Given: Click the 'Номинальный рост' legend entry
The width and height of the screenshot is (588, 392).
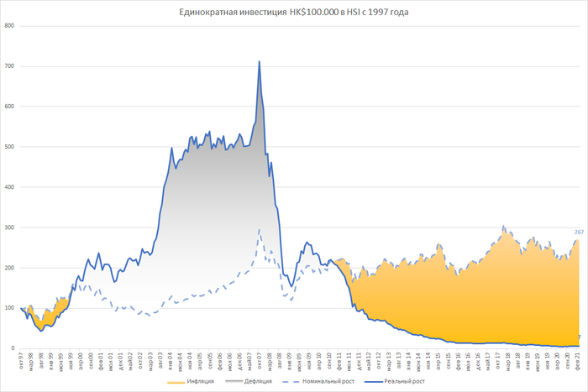Looking at the screenshot, I should point(318,381).
